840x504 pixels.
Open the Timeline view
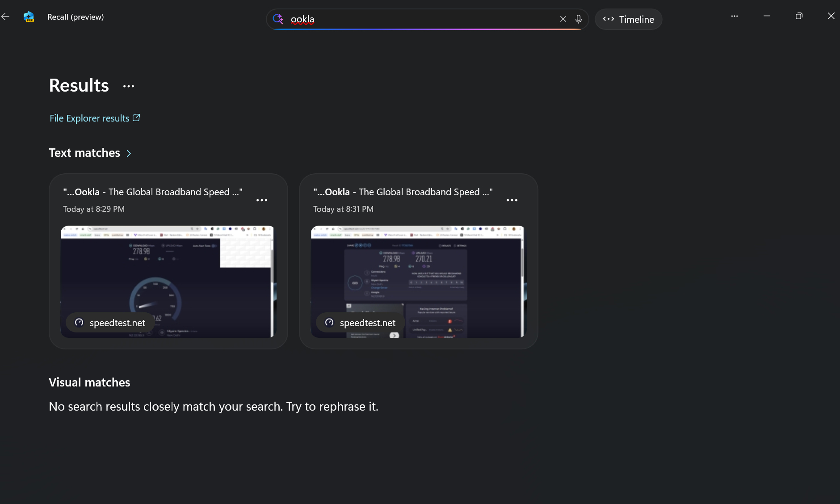(628, 19)
